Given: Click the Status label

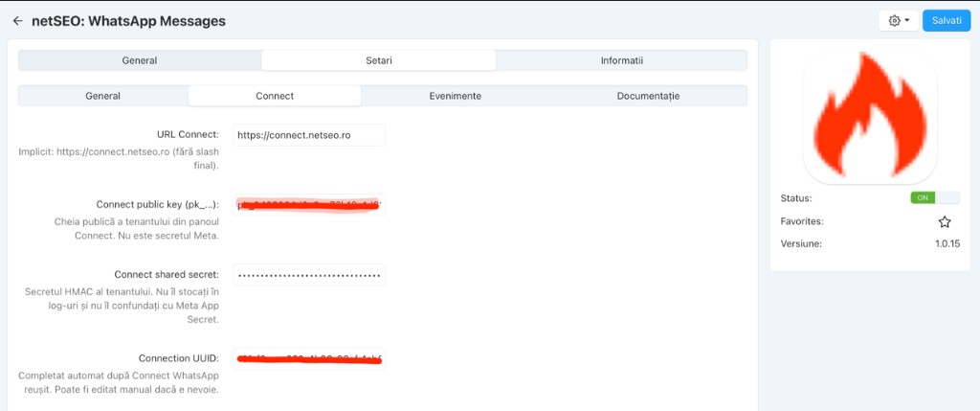Looking at the screenshot, I should tap(796, 198).
